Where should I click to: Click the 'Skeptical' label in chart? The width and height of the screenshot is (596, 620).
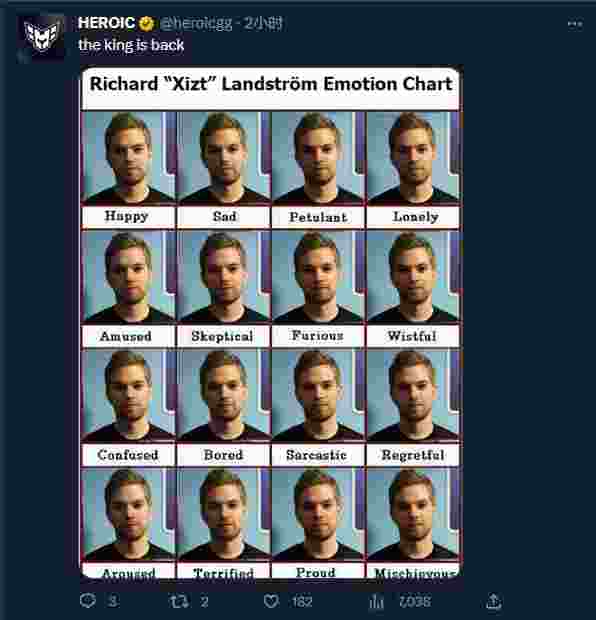click(x=223, y=336)
